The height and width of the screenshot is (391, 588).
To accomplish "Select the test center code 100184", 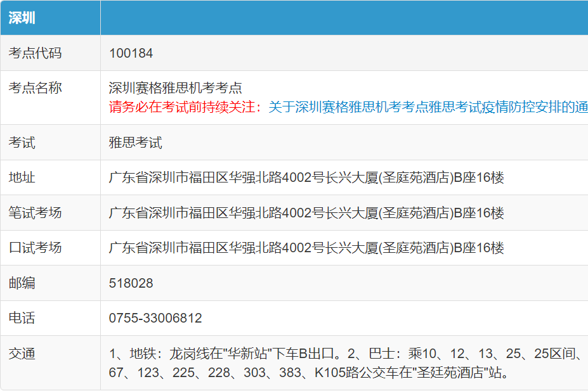I will (x=131, y=53).
